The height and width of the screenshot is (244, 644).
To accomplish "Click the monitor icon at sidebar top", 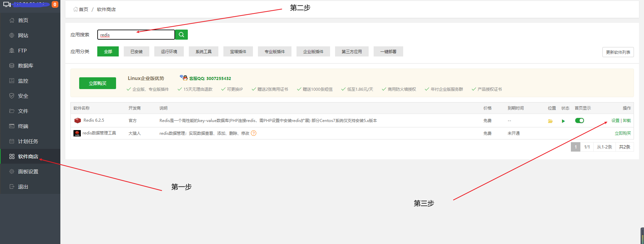I will (x=7, y=4).
